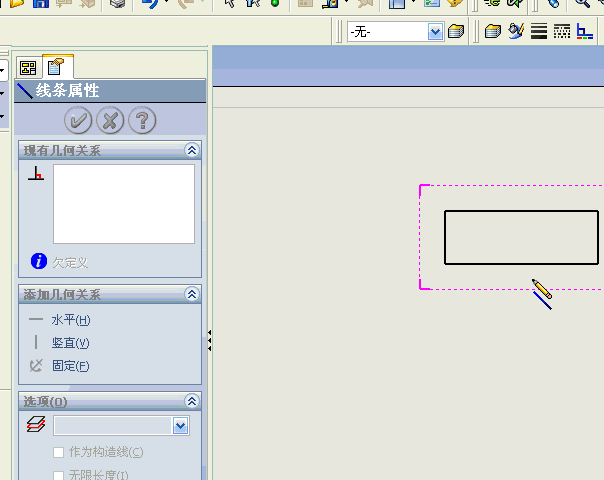This screenshot has width=604, height=480.
Task: Click the 欠定义 status text
Action: 70,263
